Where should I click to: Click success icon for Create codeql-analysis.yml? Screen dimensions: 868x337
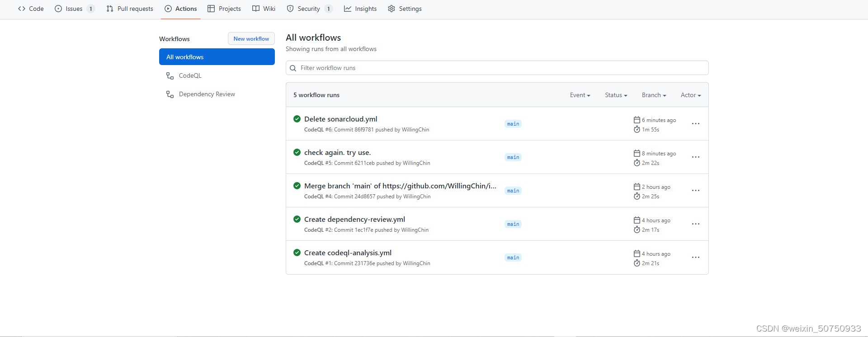point(297,253)
